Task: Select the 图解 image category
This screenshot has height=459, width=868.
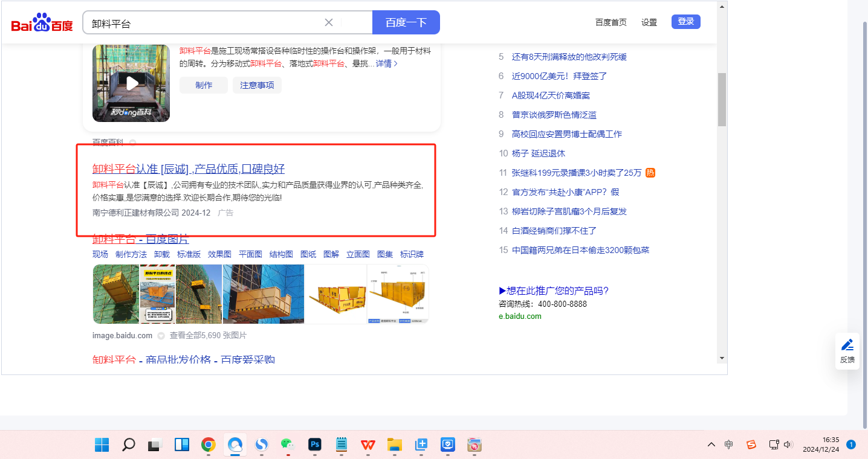Action: [331, 254]
